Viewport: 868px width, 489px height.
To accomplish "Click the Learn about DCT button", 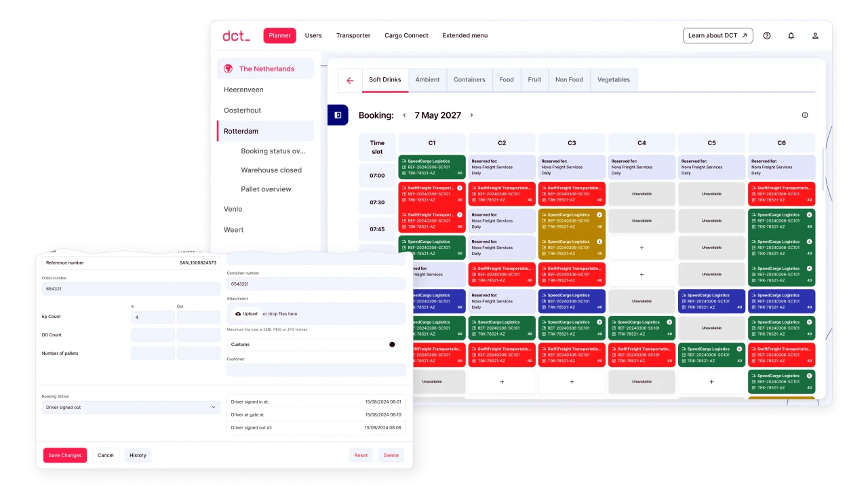I will 717,36.
